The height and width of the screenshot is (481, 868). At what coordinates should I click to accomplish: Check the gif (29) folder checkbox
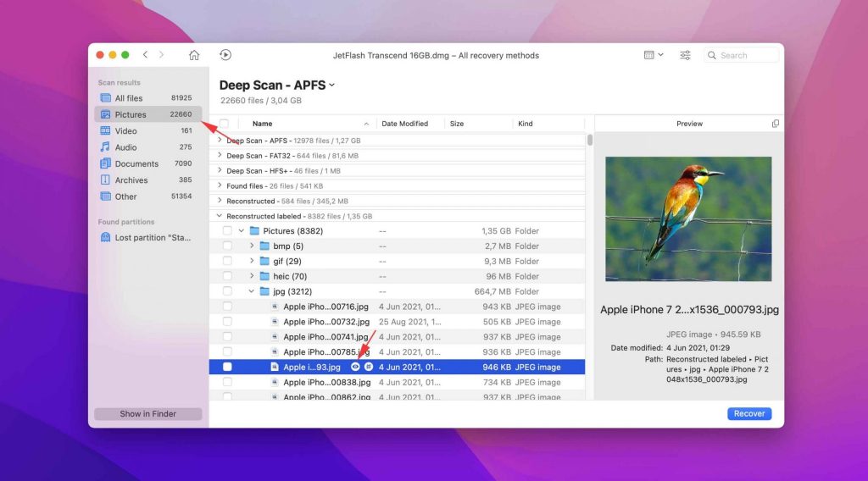(x=227, y=261)
